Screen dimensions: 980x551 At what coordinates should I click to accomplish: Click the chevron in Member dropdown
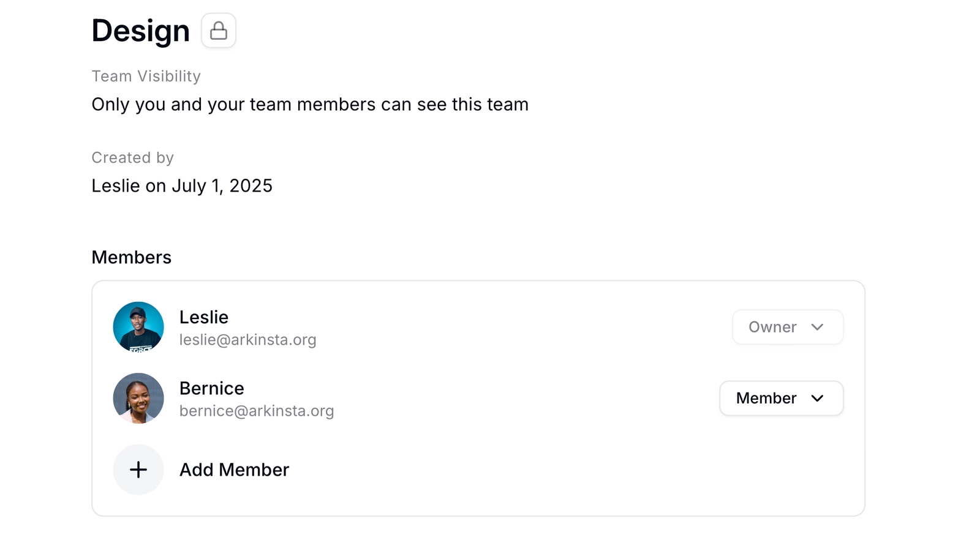point(817,398)
